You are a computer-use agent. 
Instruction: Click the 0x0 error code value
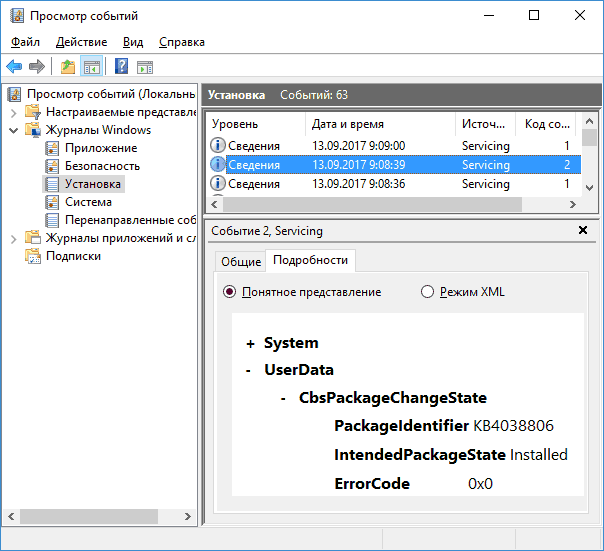pyautogui.click(x=480, y=484)
